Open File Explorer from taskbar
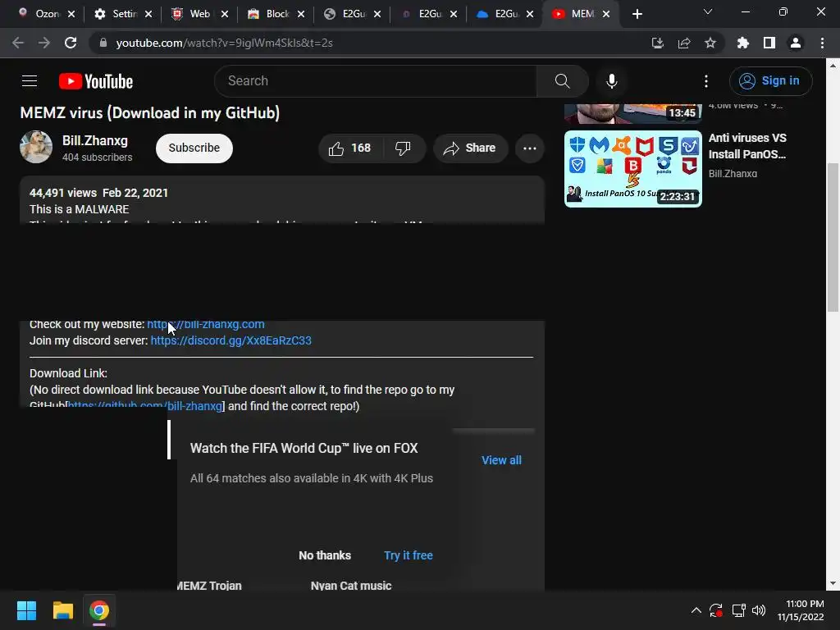840x630 pixels. click(x=62, y=610)
